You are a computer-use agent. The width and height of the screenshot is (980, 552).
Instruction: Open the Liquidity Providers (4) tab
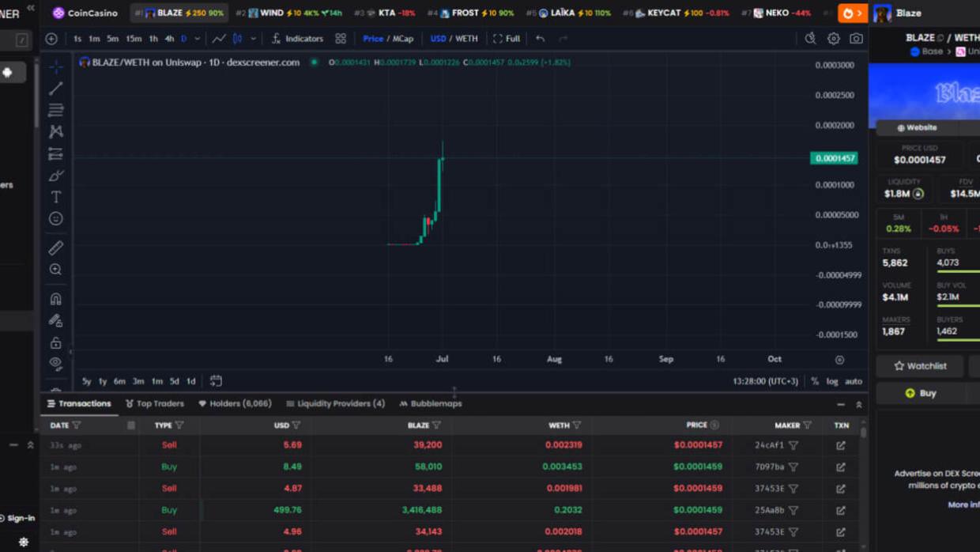335,403
